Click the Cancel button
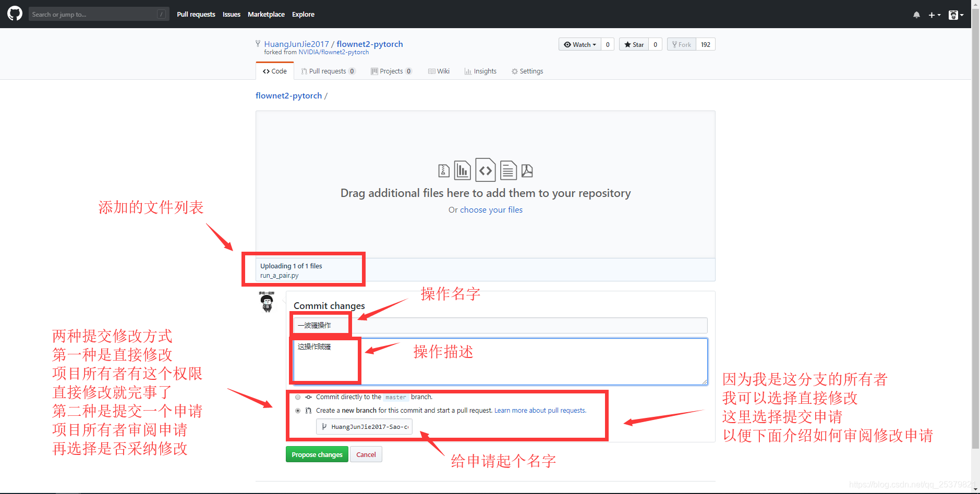The height and width of the screenshot is (494, 980). (x=366, y=454)
